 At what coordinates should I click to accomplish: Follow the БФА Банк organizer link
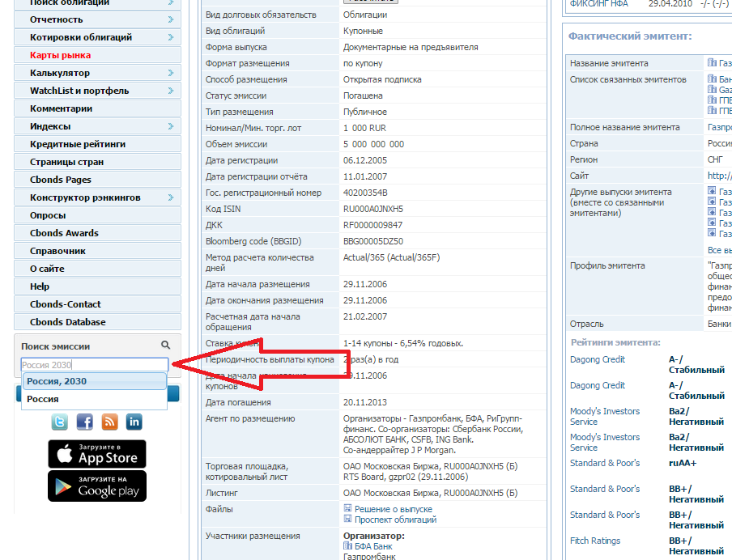tap(371, 546)
